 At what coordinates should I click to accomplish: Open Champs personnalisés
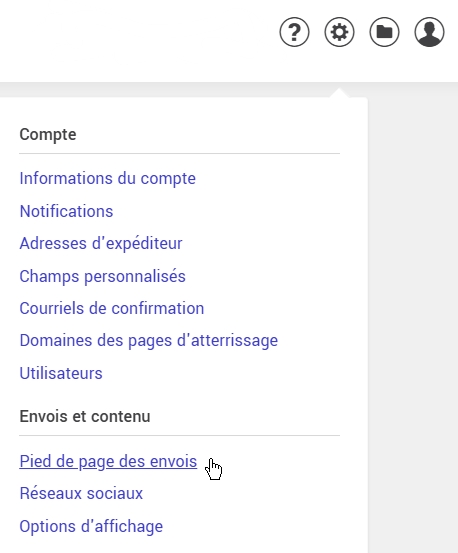102,276
